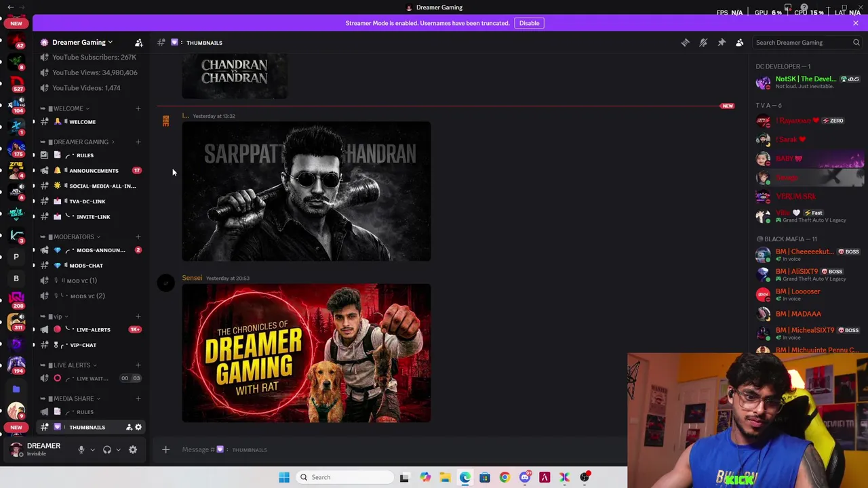Open the blue server folder icon
Viewport: 868px width, 488px height.
click(16, 389)
